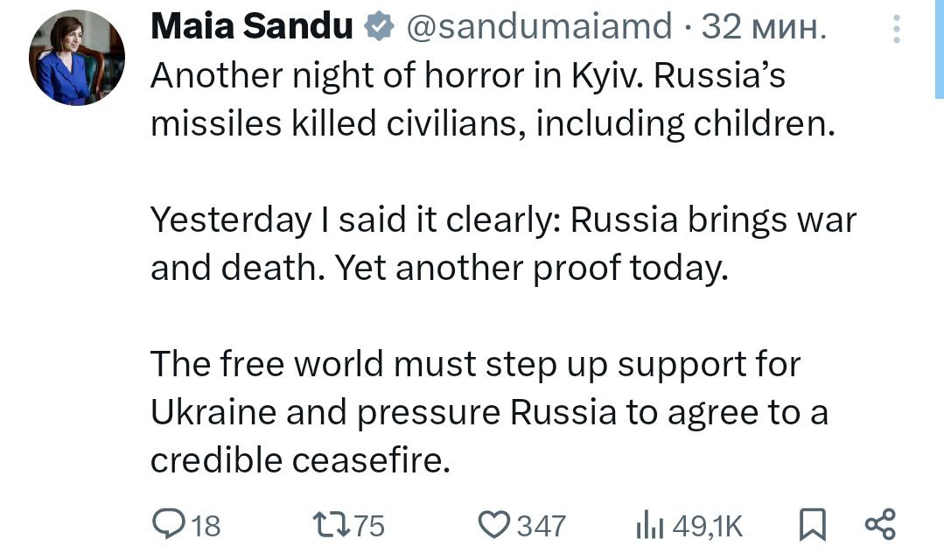Click the "Yesterday I said it clearly" paragraph
The image size is (944, 560).
(503, 244)
